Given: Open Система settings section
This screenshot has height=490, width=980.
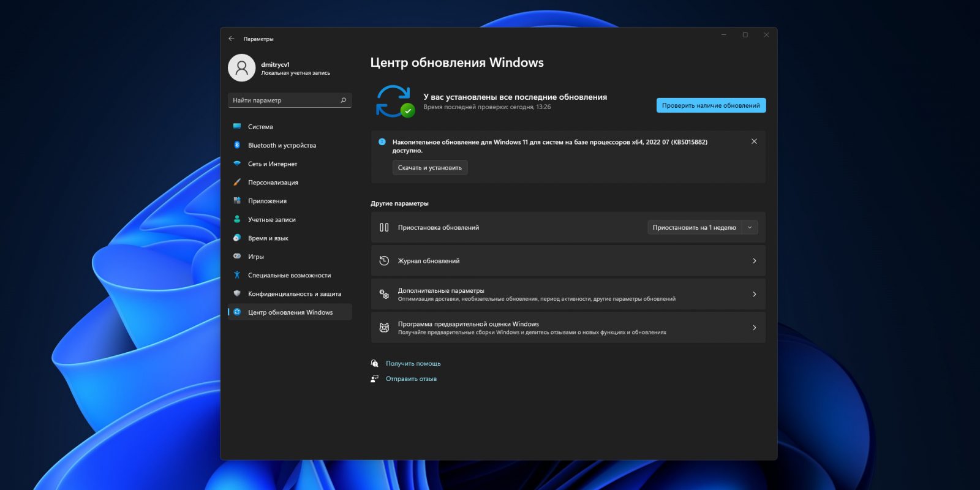Looking at the screenshot, I should [290, 127].
